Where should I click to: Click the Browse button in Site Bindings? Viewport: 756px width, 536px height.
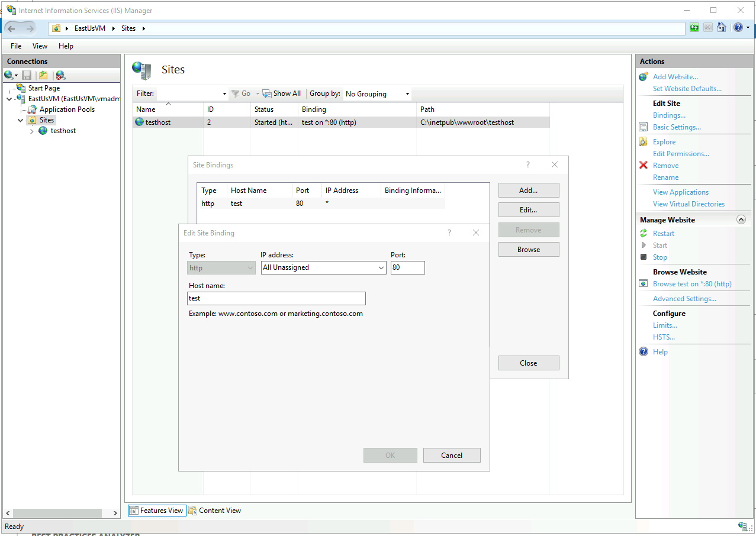pyautogui.click(x=529, y=250)
